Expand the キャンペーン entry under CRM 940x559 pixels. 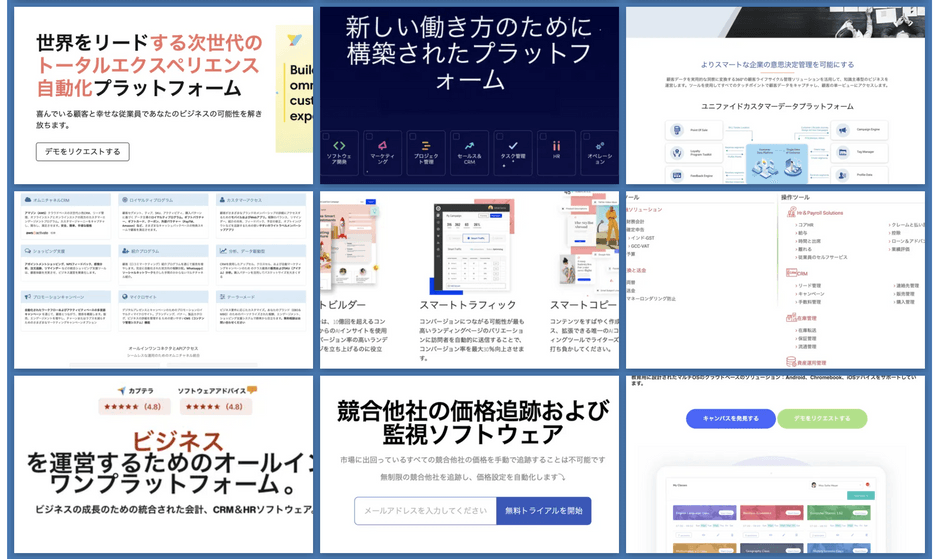(810, 294)
